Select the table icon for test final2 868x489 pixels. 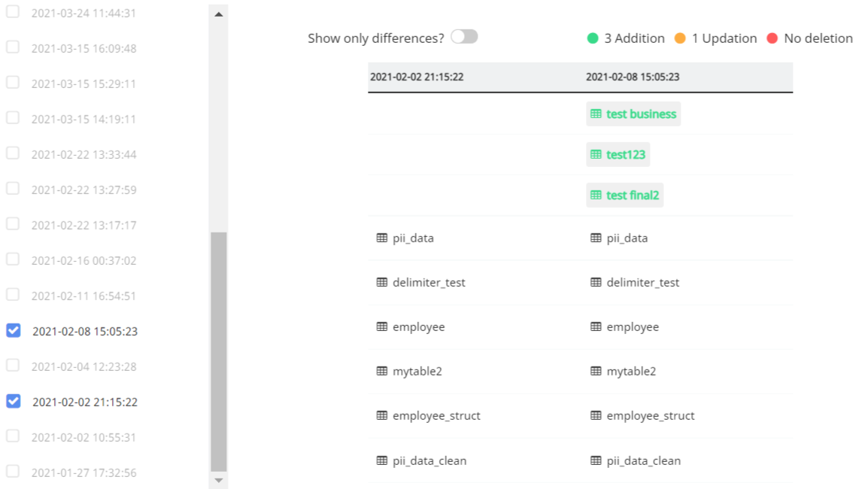[596, 195]
